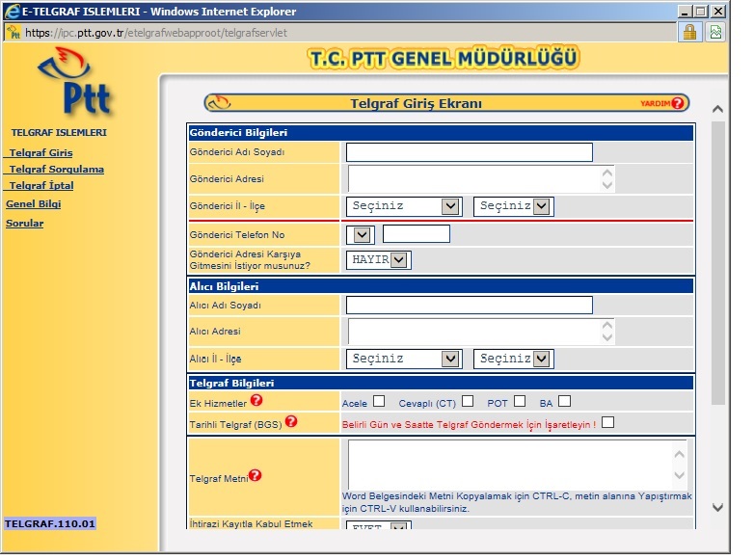Image resolution: width=754 pixels, height=560 pixels.
Task: Click the Telgraf Metni help question mark
Action: coord(256,475)
